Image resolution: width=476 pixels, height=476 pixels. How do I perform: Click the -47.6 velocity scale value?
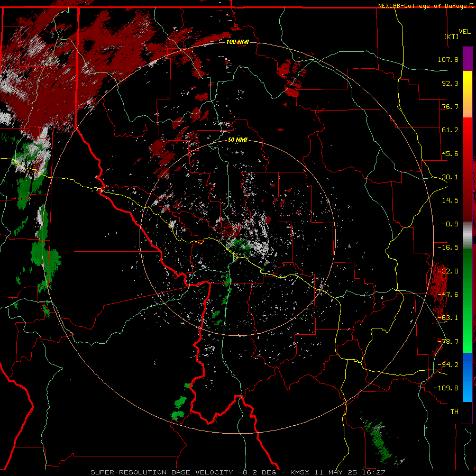[448, 295]
